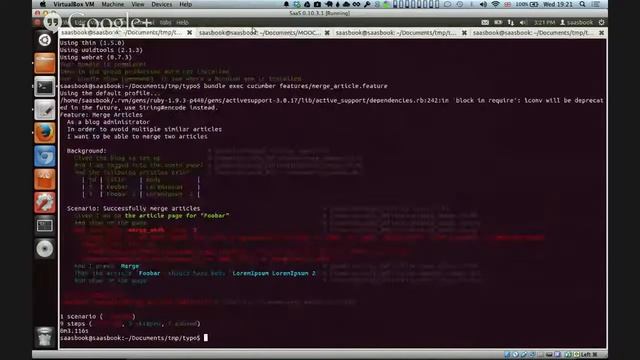Screen dimensions: 640x360
Task: Click the cyan 'LoremIpsum LoremIpsum 2' text
Action: pyautogui.click(x=274, y=273)
